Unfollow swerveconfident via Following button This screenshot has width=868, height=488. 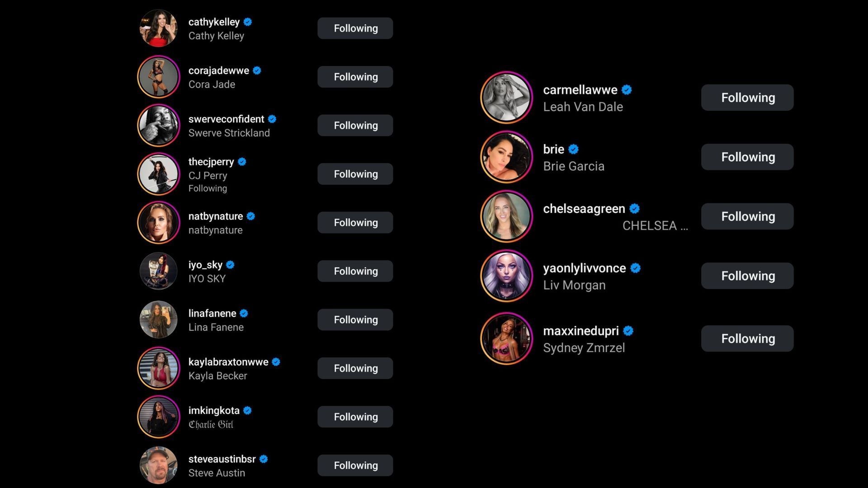(x=355, y=126)
